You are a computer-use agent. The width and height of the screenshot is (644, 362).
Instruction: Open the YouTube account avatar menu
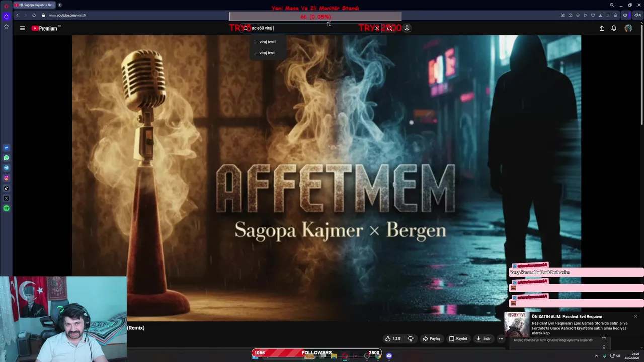click(628, 28)
